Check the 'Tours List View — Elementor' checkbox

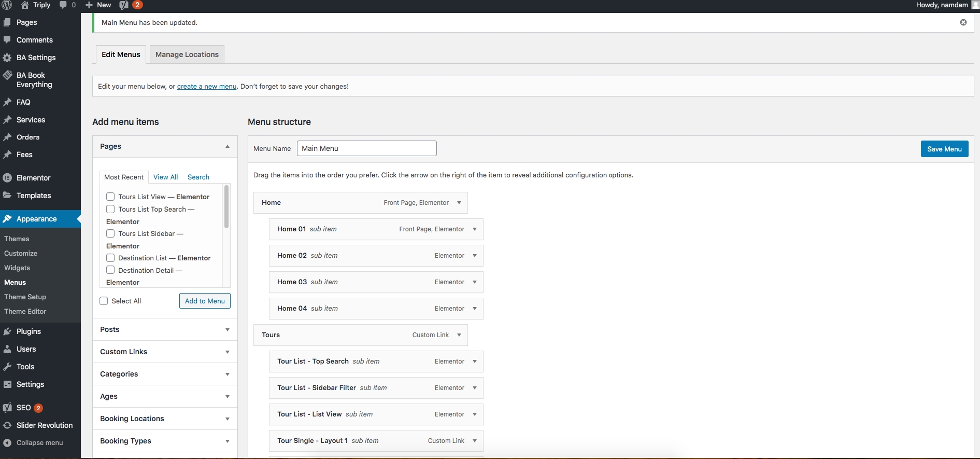point(110,197)
